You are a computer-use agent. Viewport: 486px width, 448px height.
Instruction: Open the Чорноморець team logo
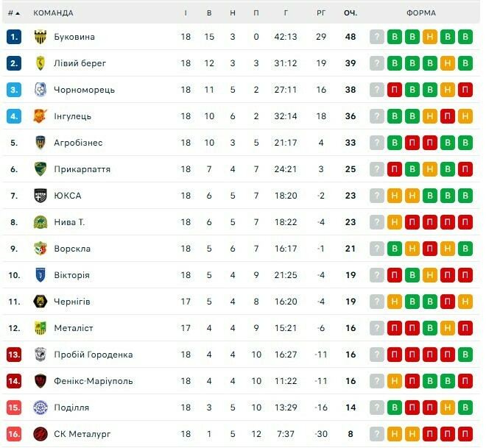click(40, 90)
